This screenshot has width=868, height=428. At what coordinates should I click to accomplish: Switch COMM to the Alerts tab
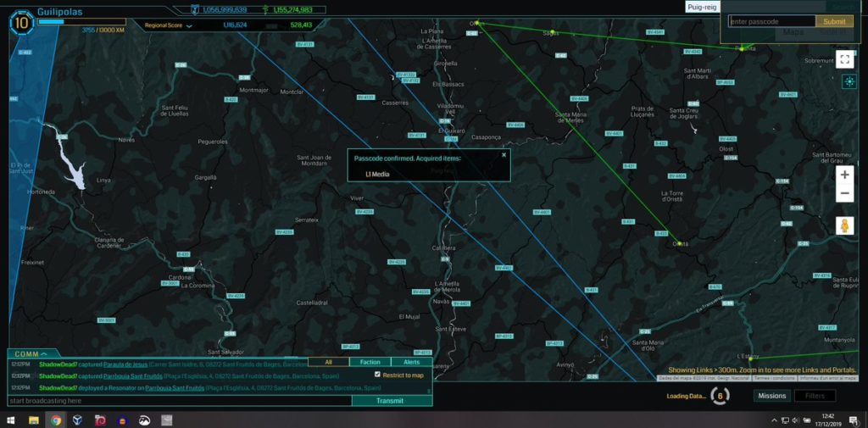411,362
